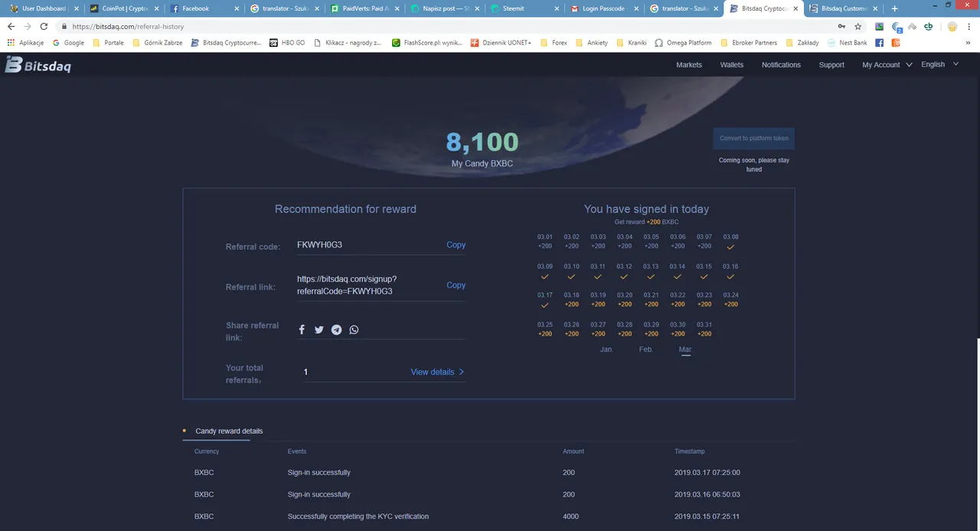Viewport: 980px width, 531px height.
Task: Expand the My Account dropdown
Action: click(x=887, y=65)
